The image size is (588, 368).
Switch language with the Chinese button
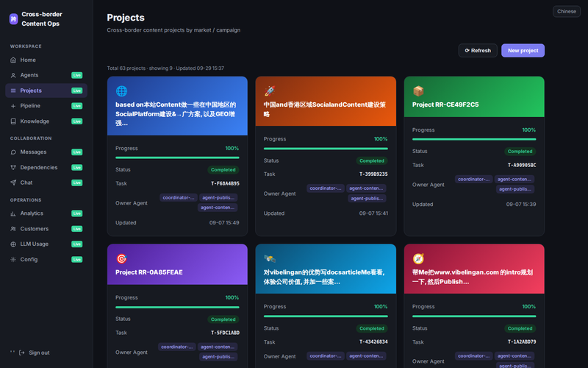point(566,11)
